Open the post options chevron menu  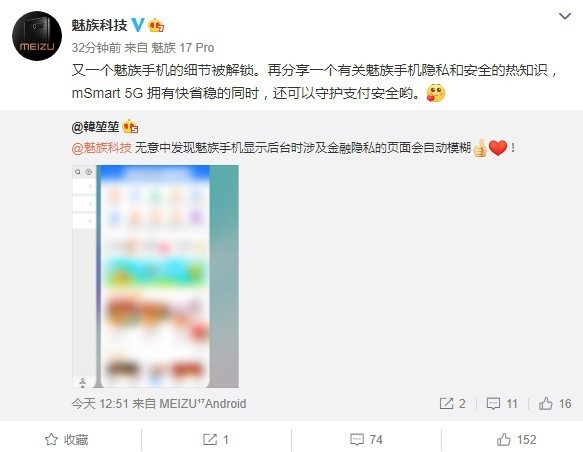click(564, 17)
